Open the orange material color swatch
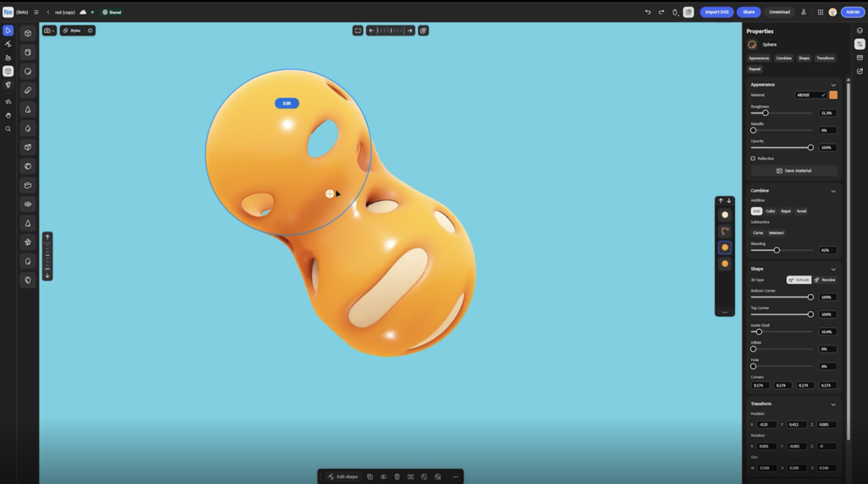Screen dimensions: 868x484 pos(833,95)
